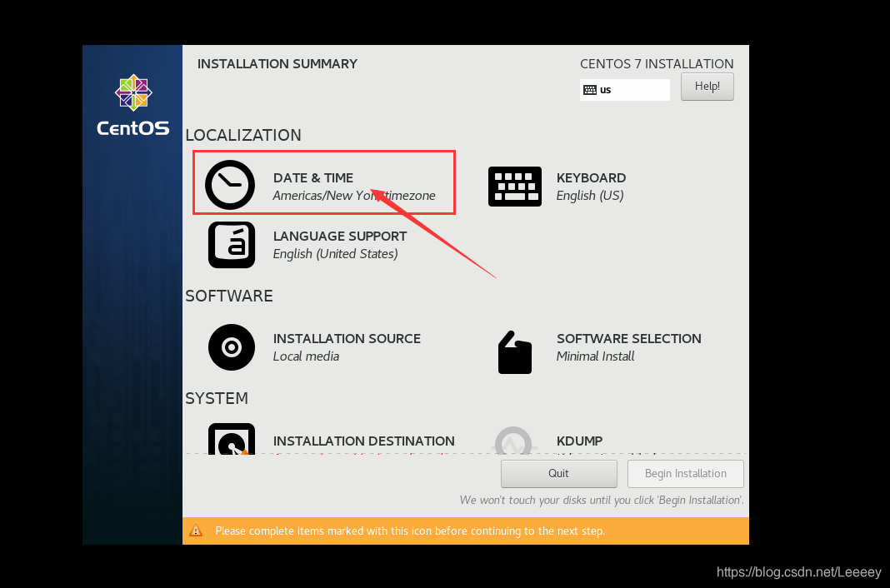Click the 'us' keyboard layout field
The height and width of the screenshot is (588, 890).
625,90
